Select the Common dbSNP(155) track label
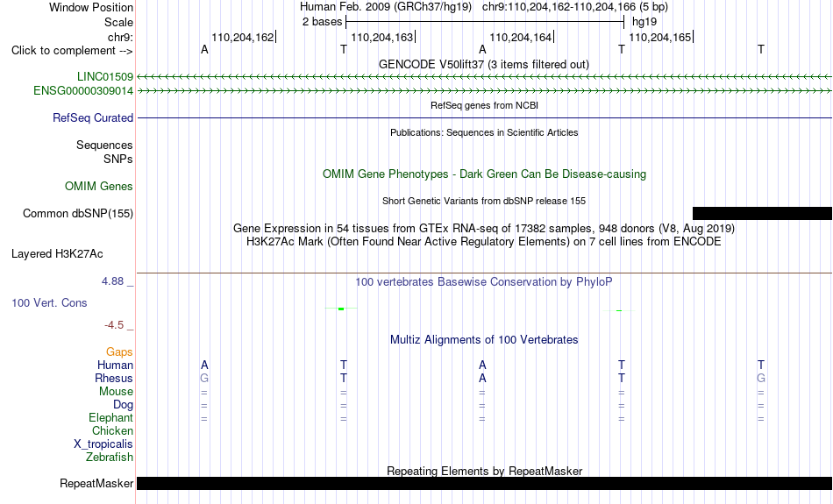The width and height of the screenshot is (833, 504). pos(78,214)
